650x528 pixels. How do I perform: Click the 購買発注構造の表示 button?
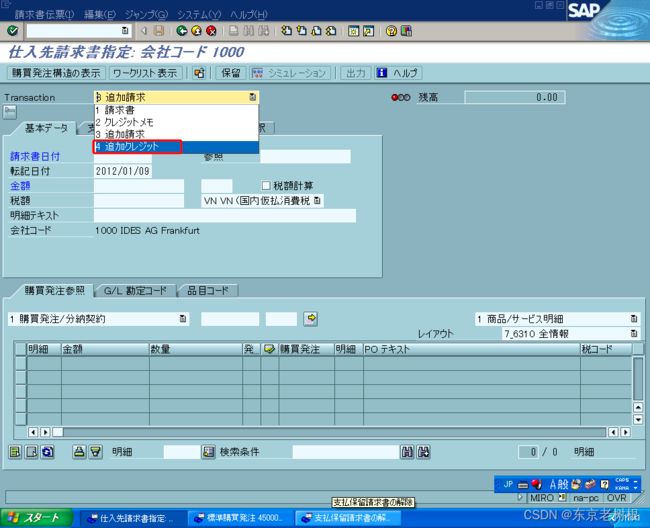[x=56, y=73]
